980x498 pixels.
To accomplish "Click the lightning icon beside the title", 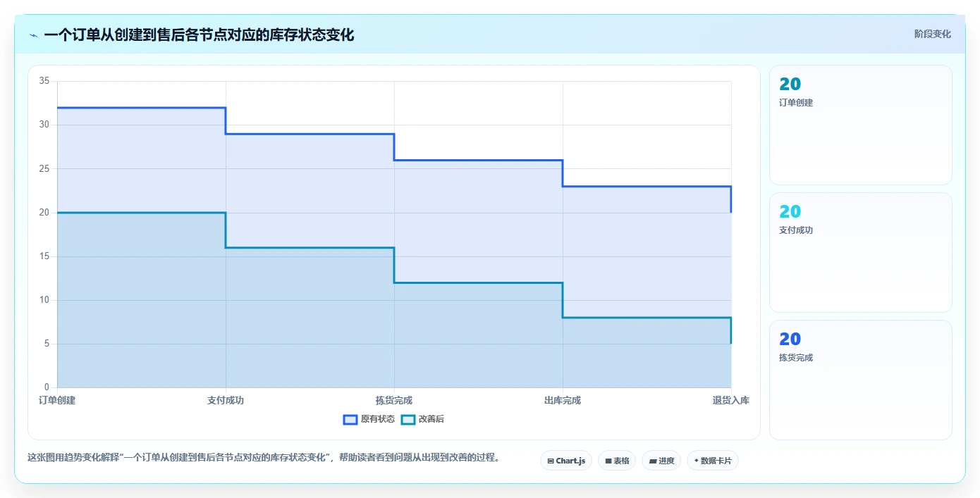I will tap(34, 35).
